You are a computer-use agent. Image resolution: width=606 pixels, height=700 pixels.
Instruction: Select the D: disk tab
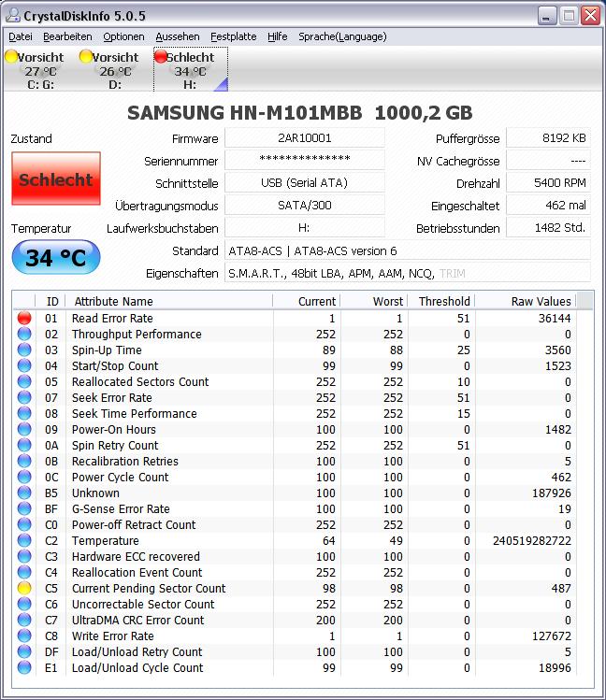115,70
